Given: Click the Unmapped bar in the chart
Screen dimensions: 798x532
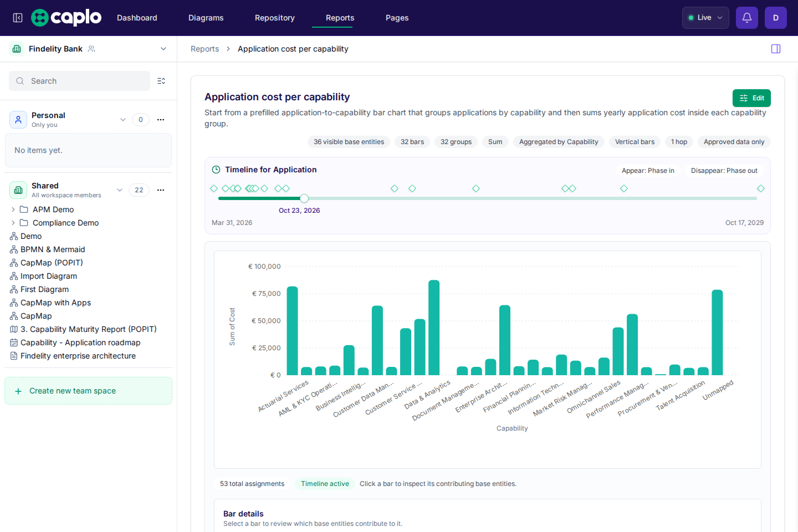Looking at the screenshot, I should pyautogui.click(x=717, y=332).
